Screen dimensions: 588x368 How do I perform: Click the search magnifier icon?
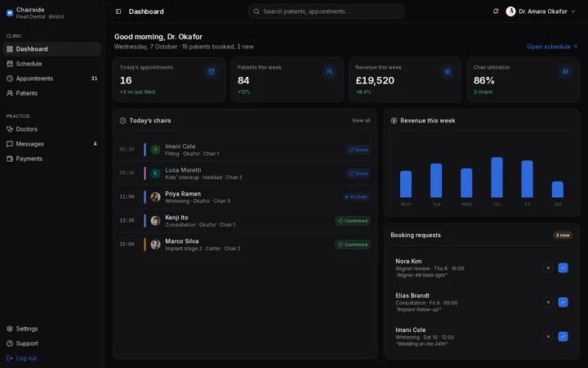tap(256, 11)
